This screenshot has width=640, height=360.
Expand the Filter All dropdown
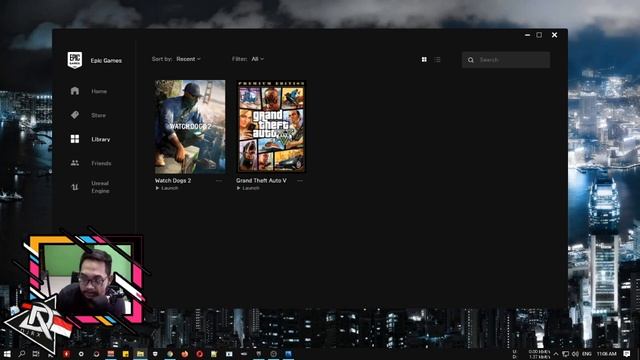[x=257, y=59]
